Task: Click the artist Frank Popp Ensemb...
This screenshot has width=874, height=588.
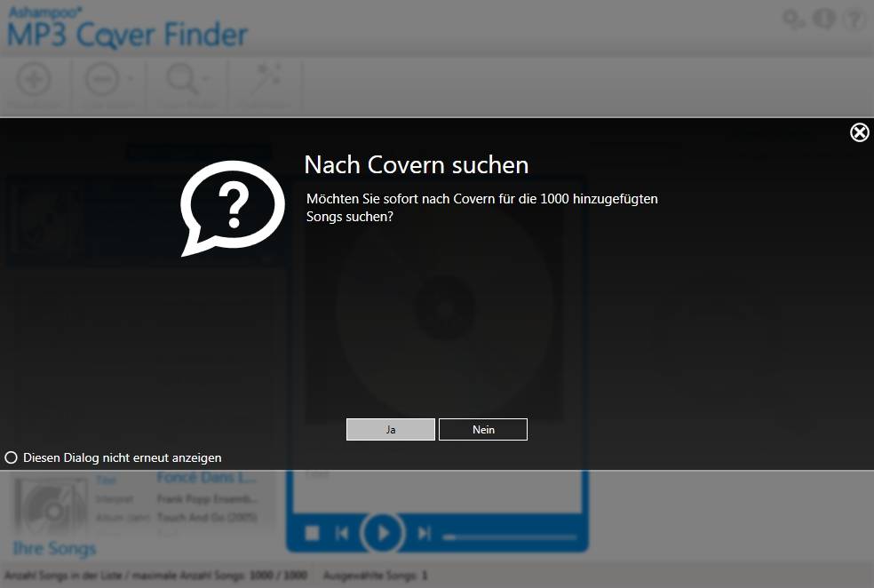Action: 207,498
